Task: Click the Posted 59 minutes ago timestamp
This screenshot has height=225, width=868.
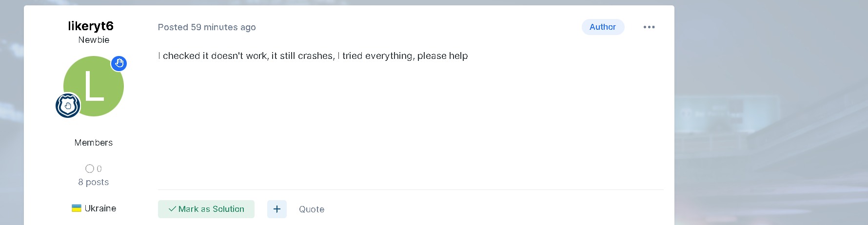Action: pyautogui.click(x=207, y=27)
